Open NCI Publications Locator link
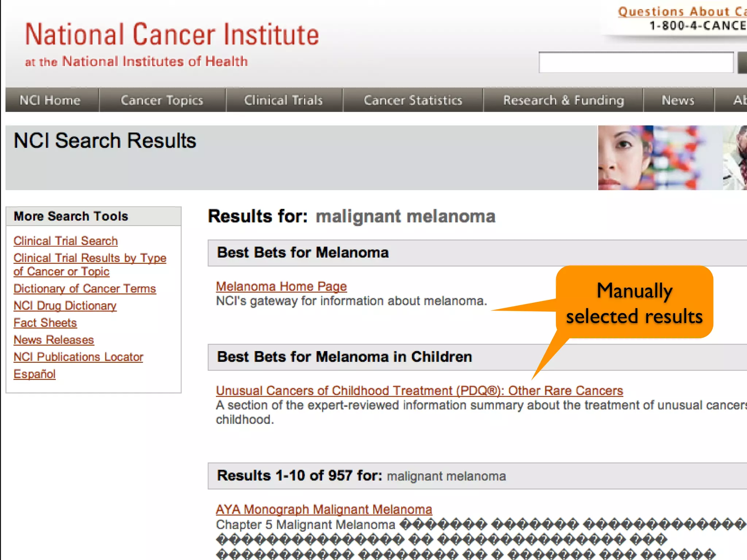Screen dimensions: 747x560 (x=78, y=357)
